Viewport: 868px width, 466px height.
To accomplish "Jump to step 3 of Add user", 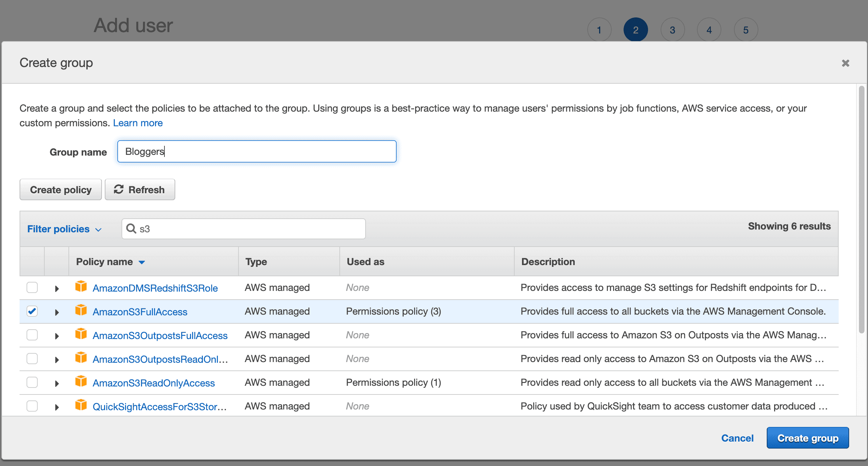I will pos(672,30).
